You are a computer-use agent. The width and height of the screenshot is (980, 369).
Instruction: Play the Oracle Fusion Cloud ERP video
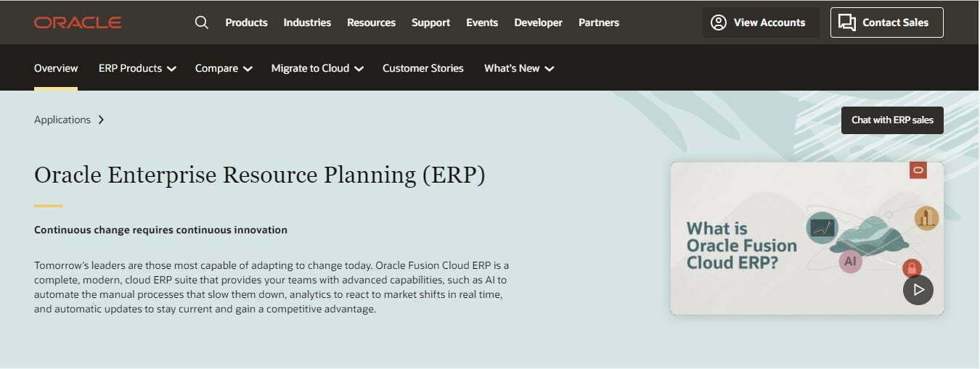coord(918,290)
